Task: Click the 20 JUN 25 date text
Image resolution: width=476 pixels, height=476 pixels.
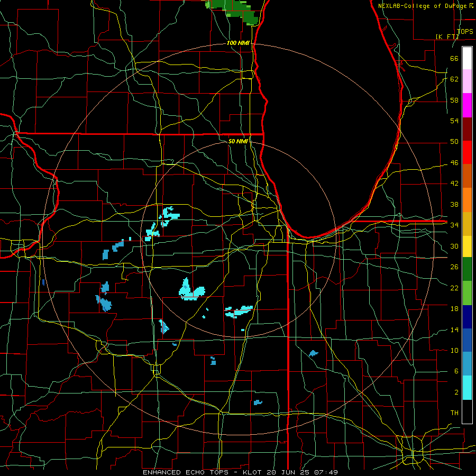Action: click(288, 472)
